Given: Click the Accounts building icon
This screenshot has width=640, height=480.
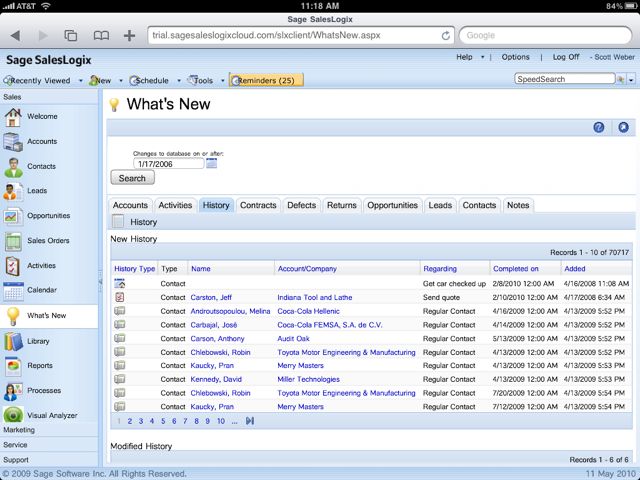Looking at the screenshot, I should point(13,142).
